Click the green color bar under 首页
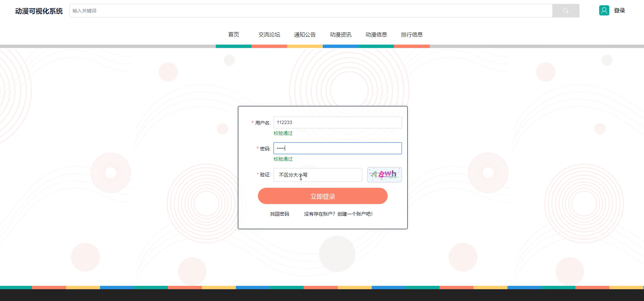The image size is (644, 301). (x=234, y=46)
